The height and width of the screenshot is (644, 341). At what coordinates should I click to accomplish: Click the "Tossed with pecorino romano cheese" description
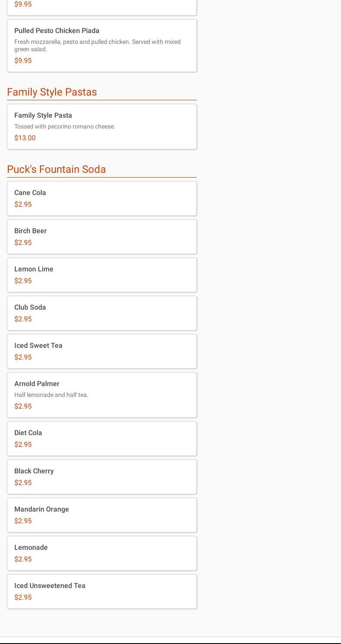click(65, 127)
